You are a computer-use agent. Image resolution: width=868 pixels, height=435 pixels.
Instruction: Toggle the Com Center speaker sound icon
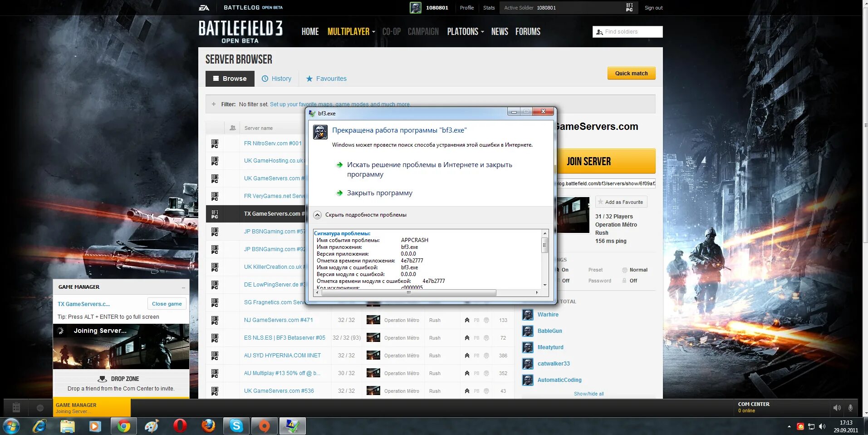(x=837, y=408)
